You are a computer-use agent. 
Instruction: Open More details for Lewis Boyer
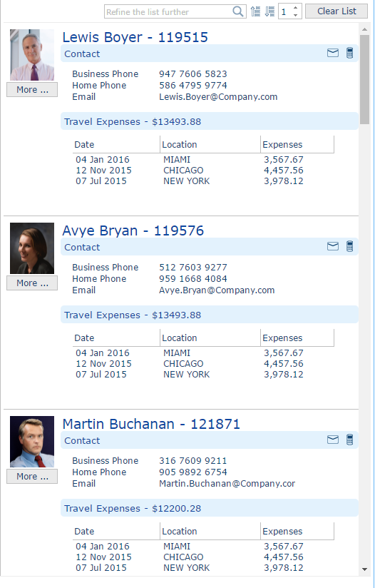pyautogui.click(x=32, y=90)
